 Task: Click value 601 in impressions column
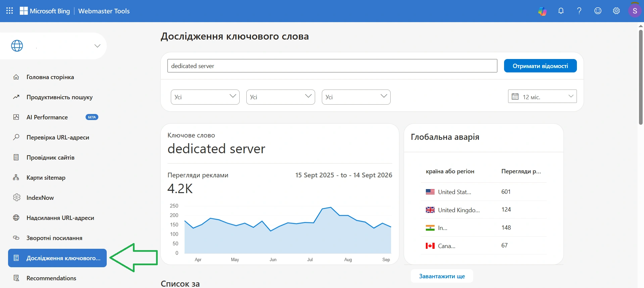(x=506, y=192)
